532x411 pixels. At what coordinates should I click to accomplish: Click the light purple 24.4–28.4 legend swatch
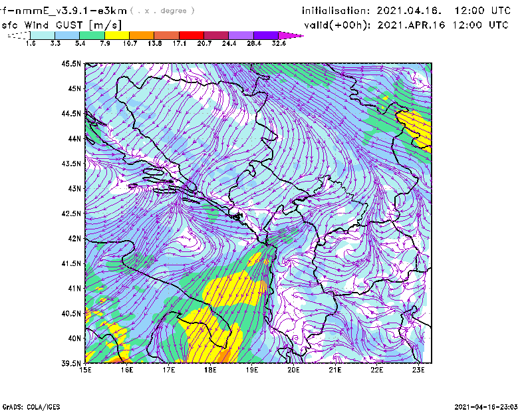241,35
